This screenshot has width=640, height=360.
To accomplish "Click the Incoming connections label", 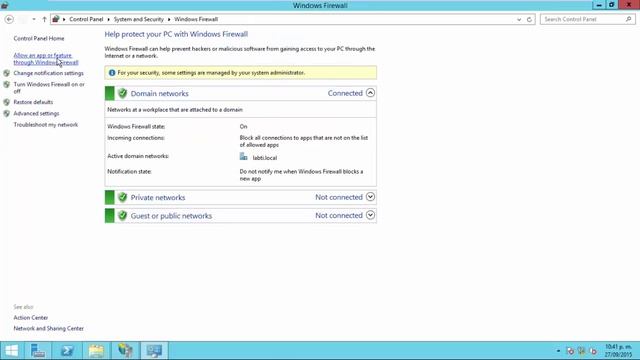I will coord(136,138).
